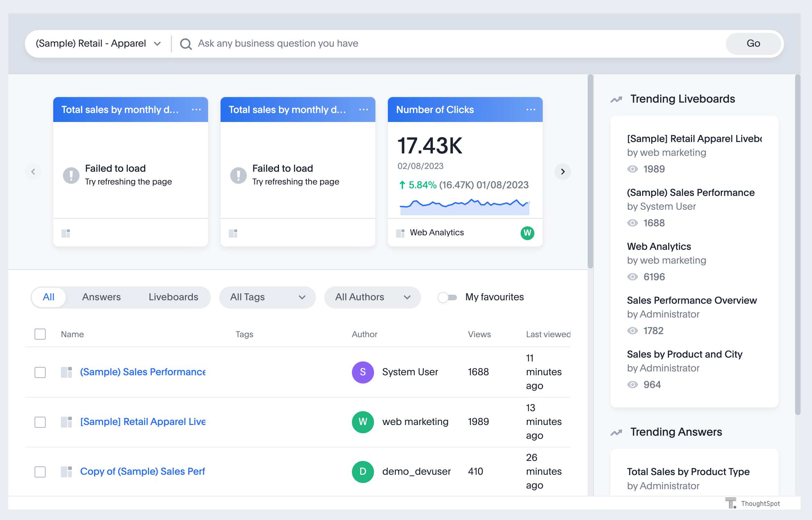Switch to the Answers tab
812x520 pixels.
pyautogui.click(x=101, y=297)
